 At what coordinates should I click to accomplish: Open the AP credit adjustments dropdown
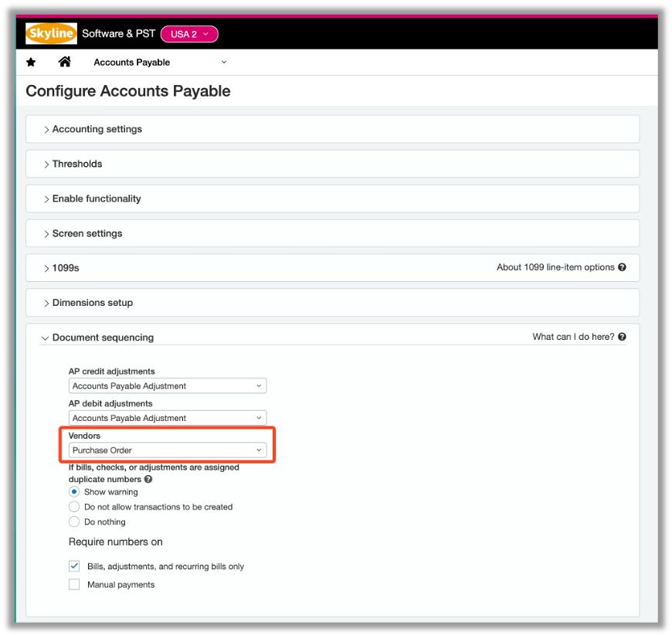coord(167,385)
